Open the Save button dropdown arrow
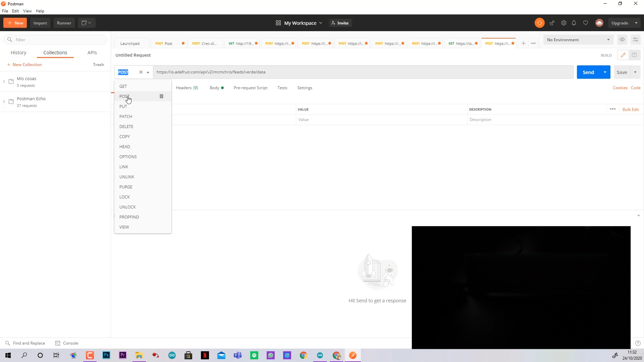The image size is (644, 362). click(x=635, y=72)
